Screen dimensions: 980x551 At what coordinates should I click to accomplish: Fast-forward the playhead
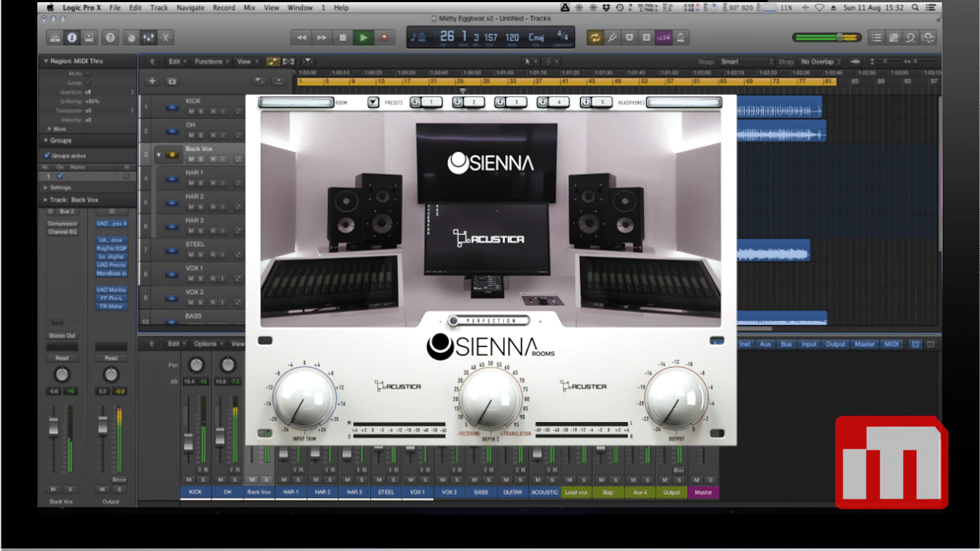(x=322, y=37)
